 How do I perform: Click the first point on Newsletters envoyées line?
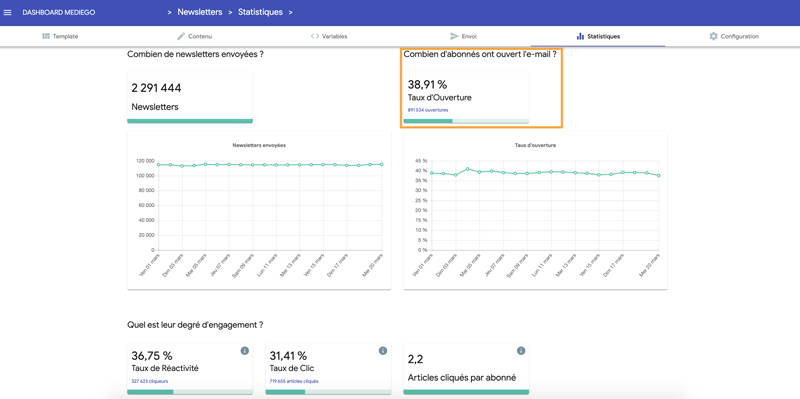159,164
